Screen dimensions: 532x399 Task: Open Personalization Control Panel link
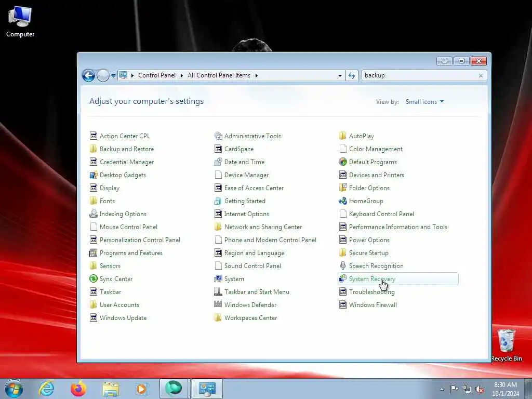pos(140,240)
